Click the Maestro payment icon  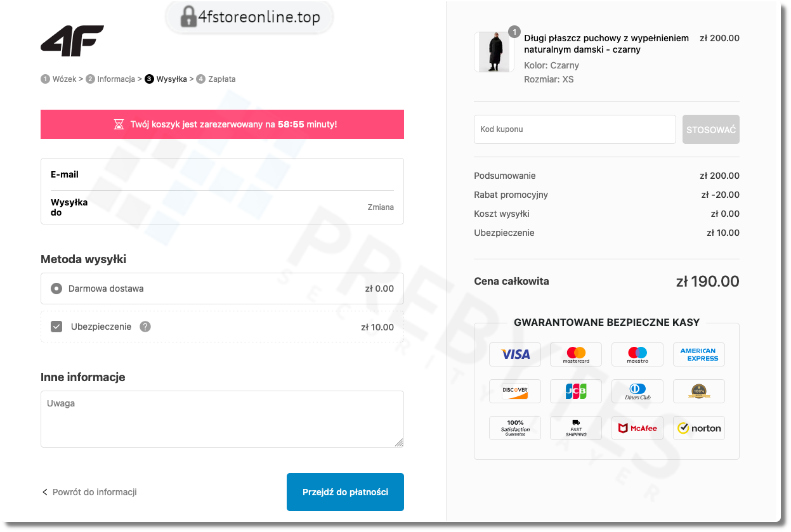(x=637, y=354)
